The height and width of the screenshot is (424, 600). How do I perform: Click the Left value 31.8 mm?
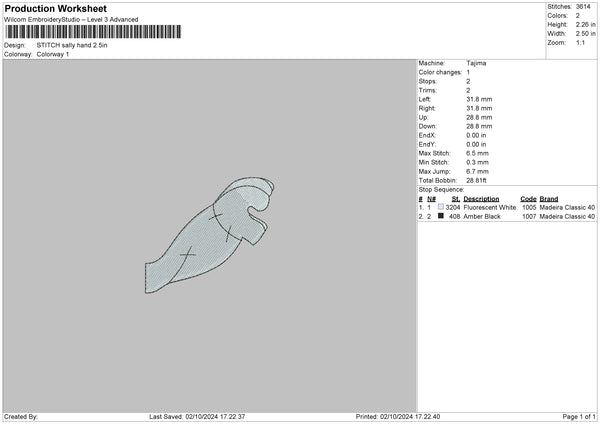[479, 99]
